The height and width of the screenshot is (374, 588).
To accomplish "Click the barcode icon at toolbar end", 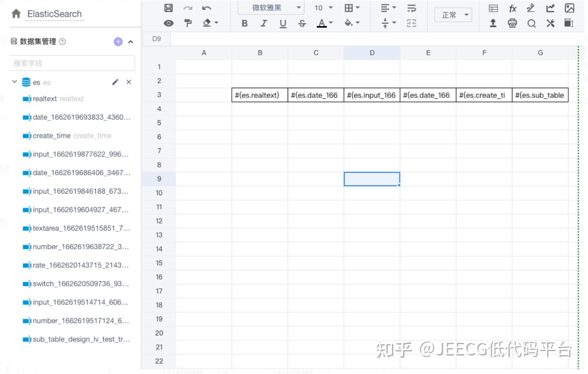I will (569, 23).
